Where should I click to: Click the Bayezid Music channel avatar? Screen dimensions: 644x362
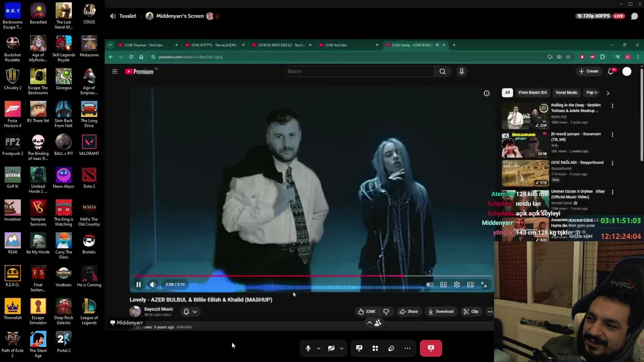[135, 312]
